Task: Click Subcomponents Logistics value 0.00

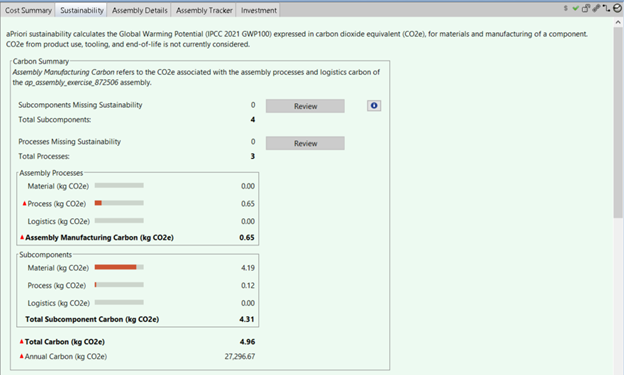Action: tap(248, 303)
